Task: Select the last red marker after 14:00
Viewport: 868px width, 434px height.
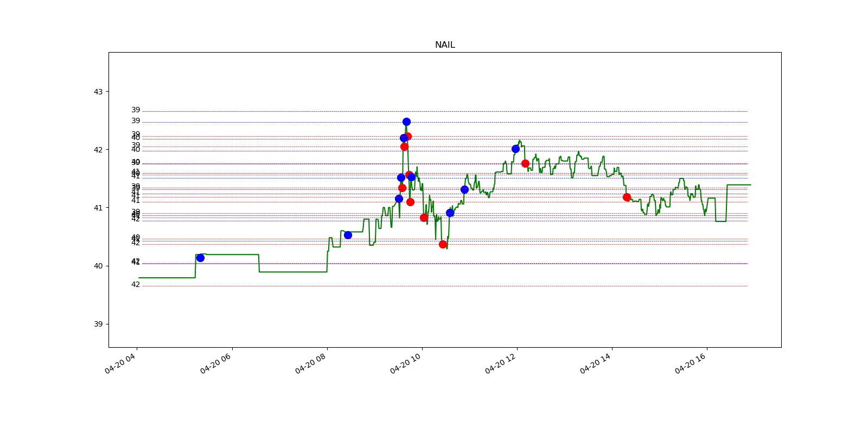Action: tap(627, 197)
